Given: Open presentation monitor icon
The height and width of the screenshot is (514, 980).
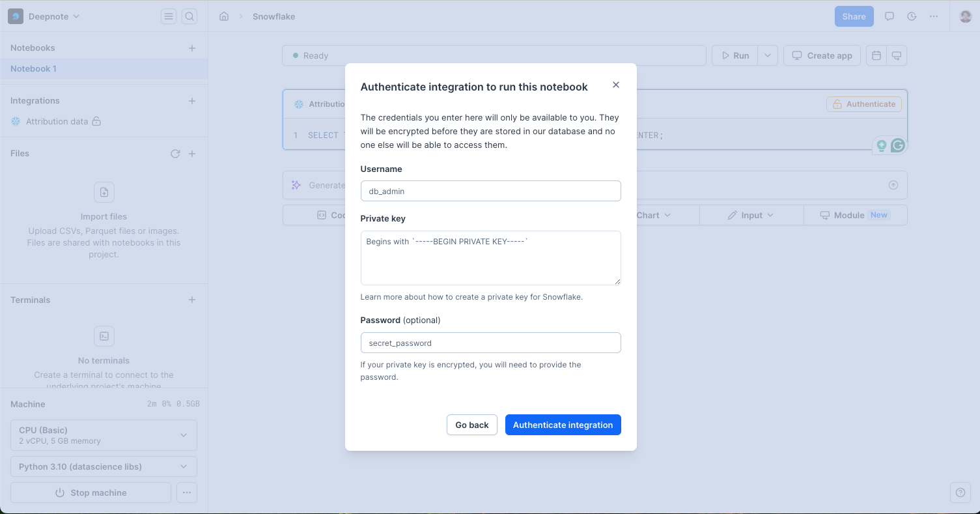Looking at the screenshot, I should pyautogui.click(x=897, y=55).
